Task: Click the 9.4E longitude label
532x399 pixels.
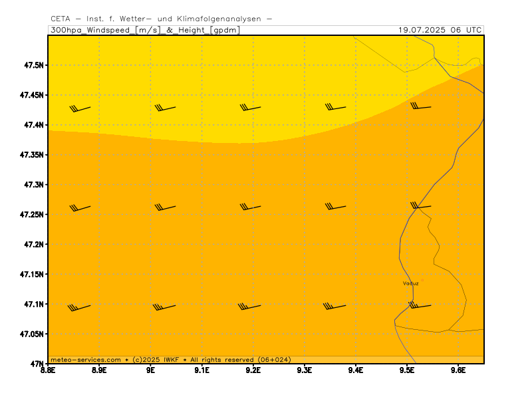Action: point(356,370)
